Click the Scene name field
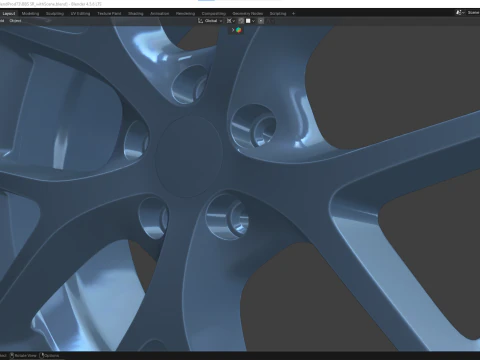This screenshot has width=480, height=360. click(x=473, y=13)
